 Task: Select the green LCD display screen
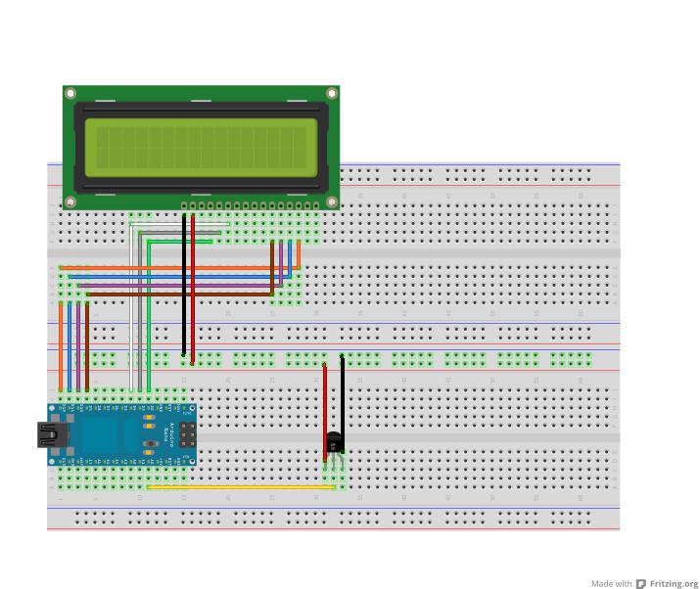201,147
